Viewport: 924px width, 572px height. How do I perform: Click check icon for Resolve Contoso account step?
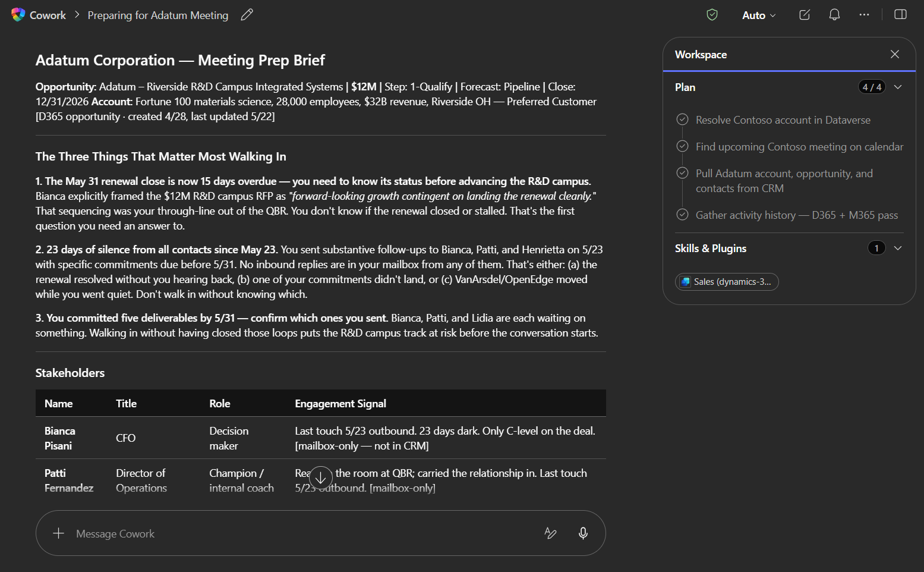click(x=682, y=120)
